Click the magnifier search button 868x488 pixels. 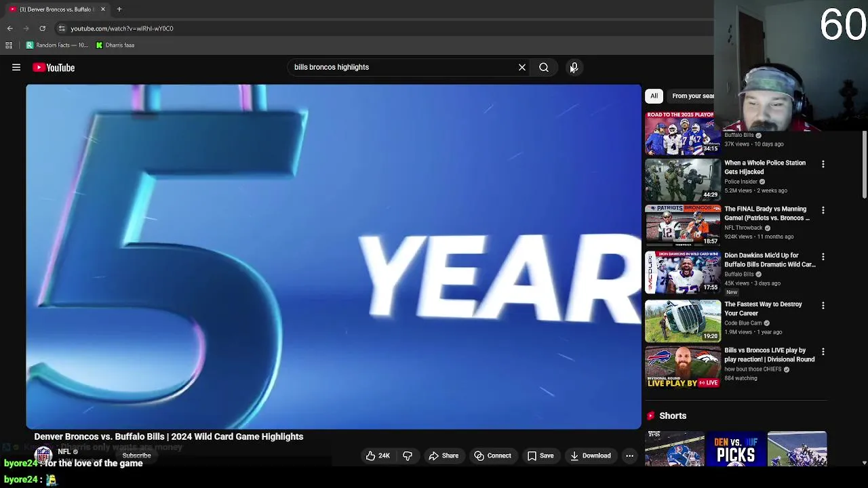click(544, 67)
